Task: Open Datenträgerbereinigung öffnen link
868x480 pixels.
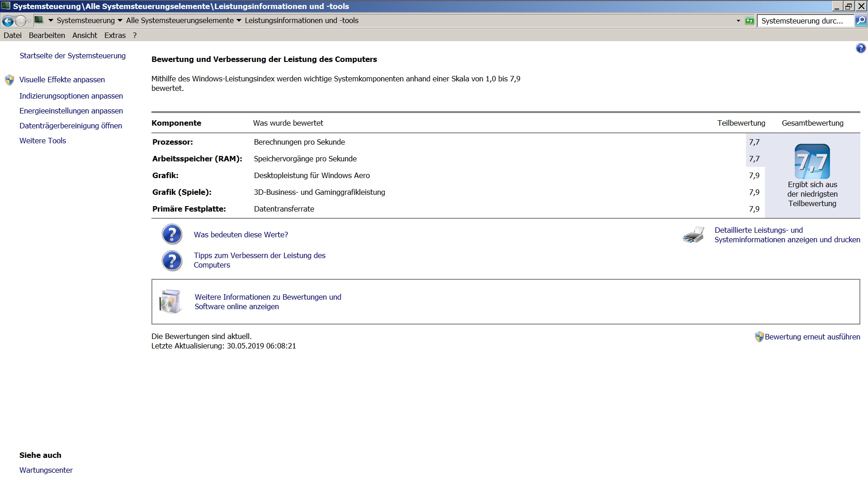Action: coord(71,126)
